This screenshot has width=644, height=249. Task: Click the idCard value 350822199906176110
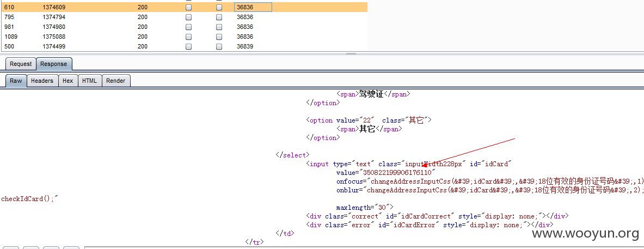pyautogui.click(x=397, y=173)
